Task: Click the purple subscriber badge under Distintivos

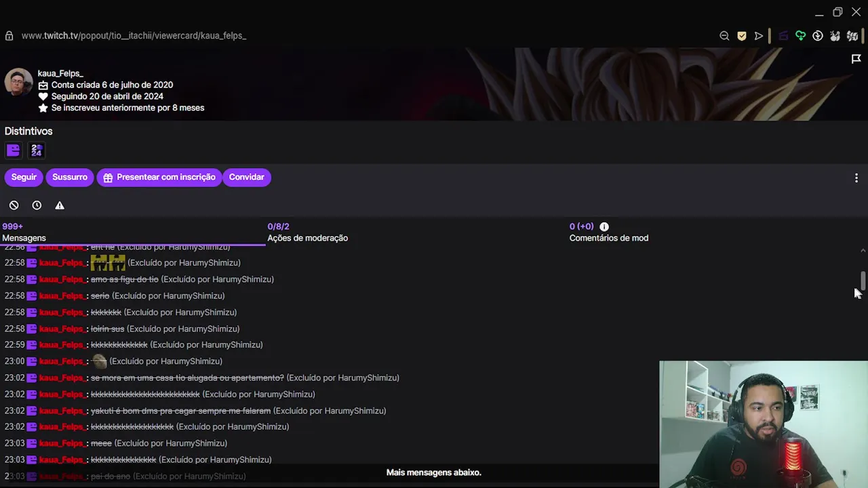Action: [x=13, y=150]
